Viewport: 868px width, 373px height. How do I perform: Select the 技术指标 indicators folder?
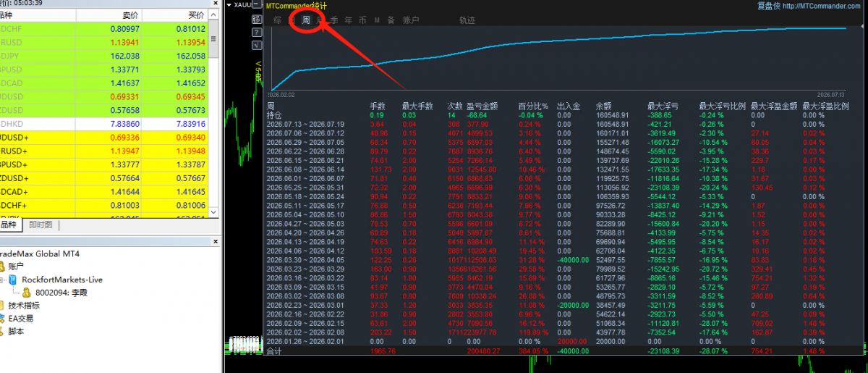tap(24, 305)
